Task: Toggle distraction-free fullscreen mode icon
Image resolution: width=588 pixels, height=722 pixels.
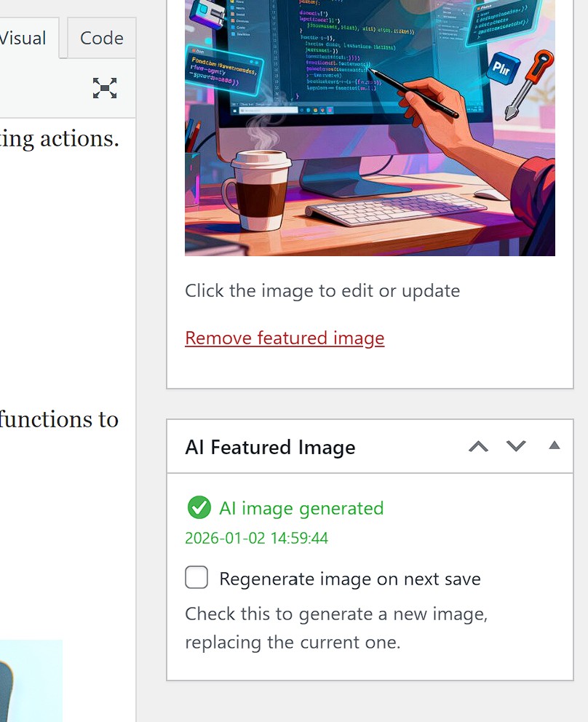Action: pos(105,88)
